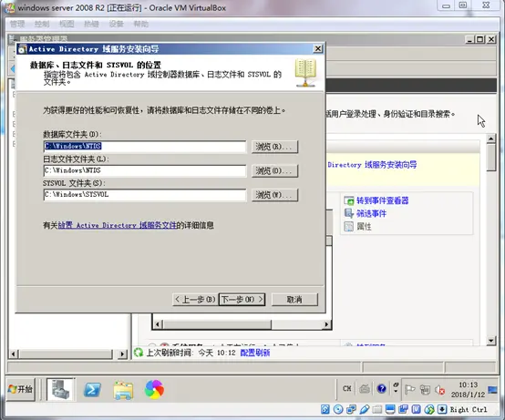Click the input method keyboard icon
Screen dimensions: 505x420
pos(365,389)
